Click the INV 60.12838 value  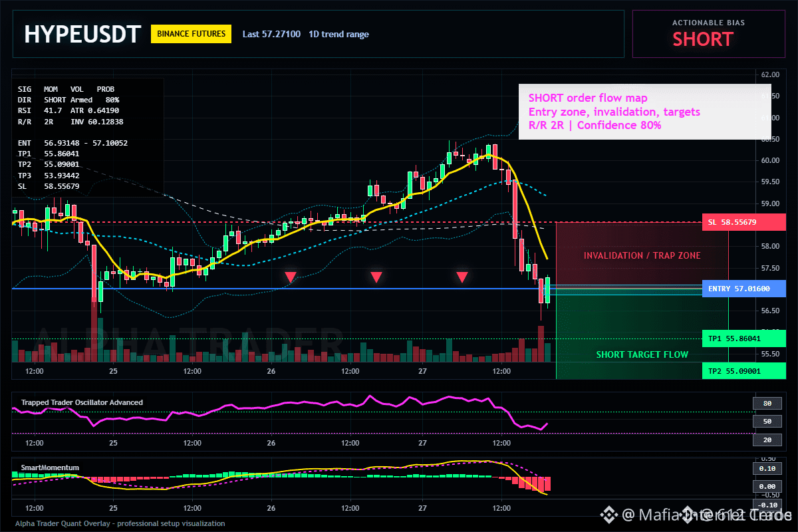pos(96,122)
